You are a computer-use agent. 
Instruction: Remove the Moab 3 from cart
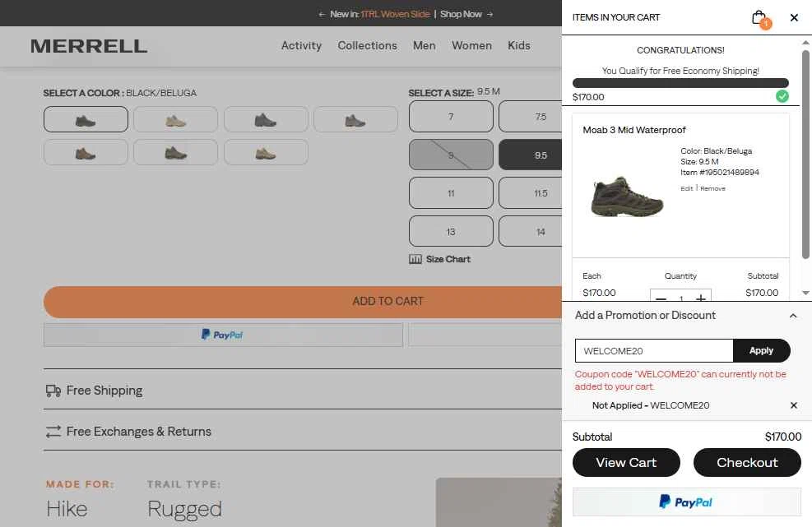[712, 188]
